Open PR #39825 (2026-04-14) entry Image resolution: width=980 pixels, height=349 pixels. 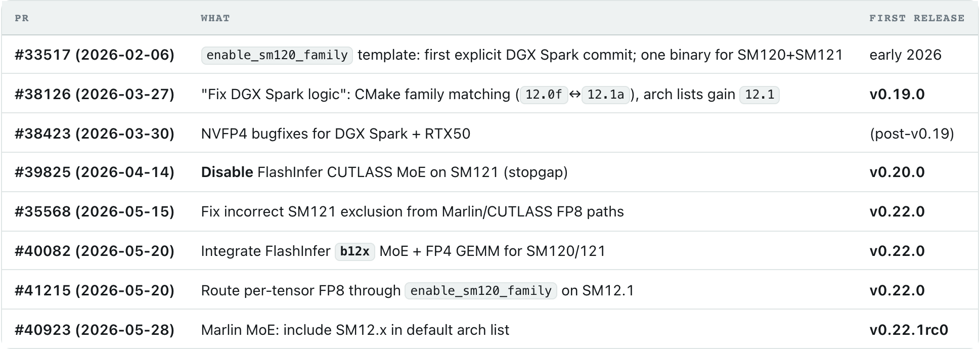95,172
